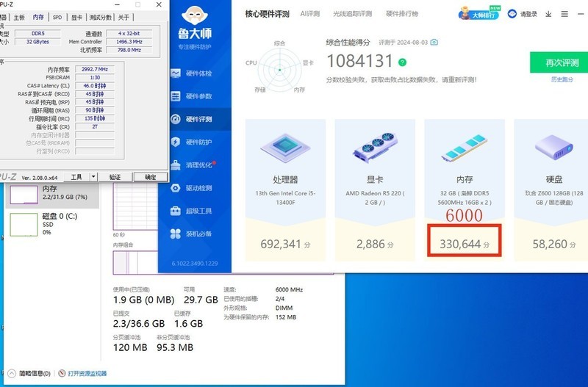Click DDR5 memory type field in CPU-Z
This screenshot has width=588, height=387.
(x=38, y=33)
